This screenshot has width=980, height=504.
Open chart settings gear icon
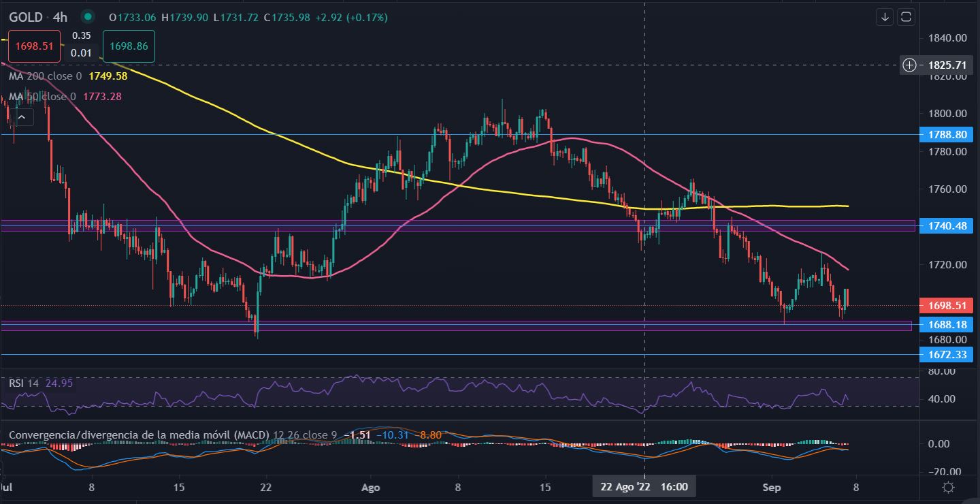point(948,487)
